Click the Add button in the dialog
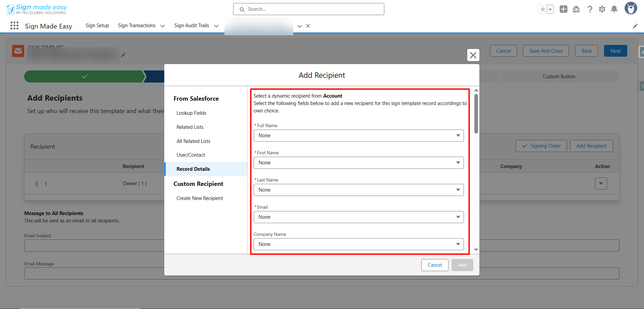This screenshot has height=309, width=644. pos(462,265)
